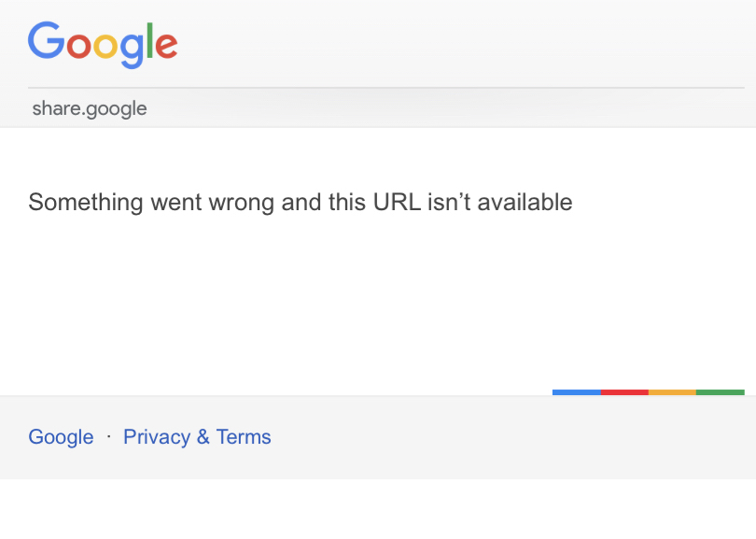The width and height of the screenshot is (756, 539).
Task: Click the Google logo in the header
Action: (x=103, y=44)
